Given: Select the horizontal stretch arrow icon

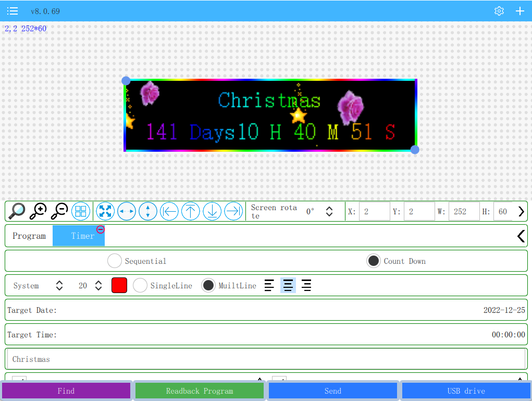Looking at the screenshot, I should 127,211.
